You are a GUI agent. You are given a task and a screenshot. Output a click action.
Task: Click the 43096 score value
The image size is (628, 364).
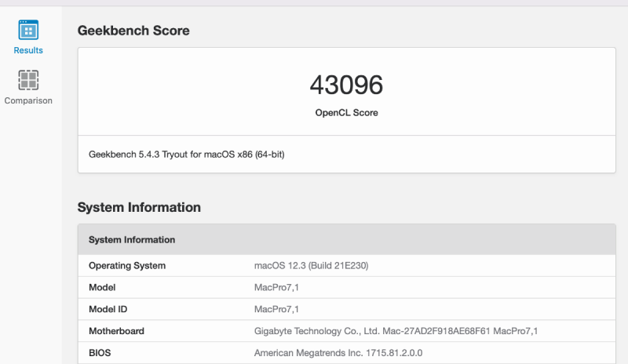[x=346, y=85]
